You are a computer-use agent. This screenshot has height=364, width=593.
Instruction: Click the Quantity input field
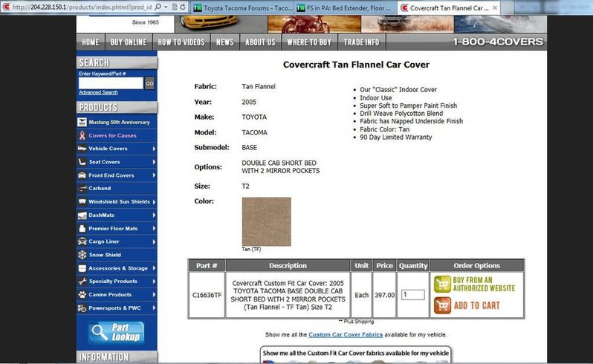tap(412, 295)
